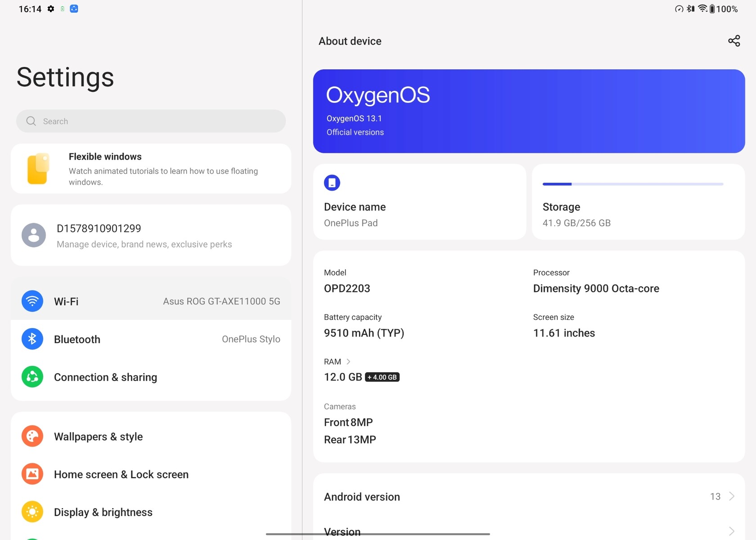756x540 pixels.
Task: Tap the blue Wi-Fi icon
Action: point(32,301)
